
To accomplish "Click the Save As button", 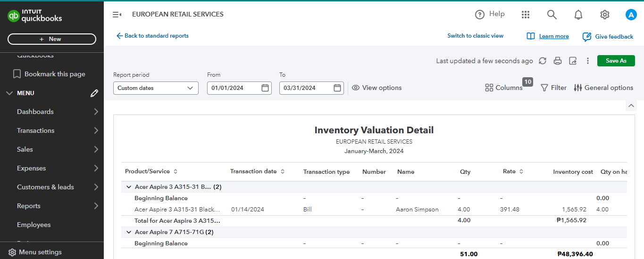I will [x=616, y=61].
